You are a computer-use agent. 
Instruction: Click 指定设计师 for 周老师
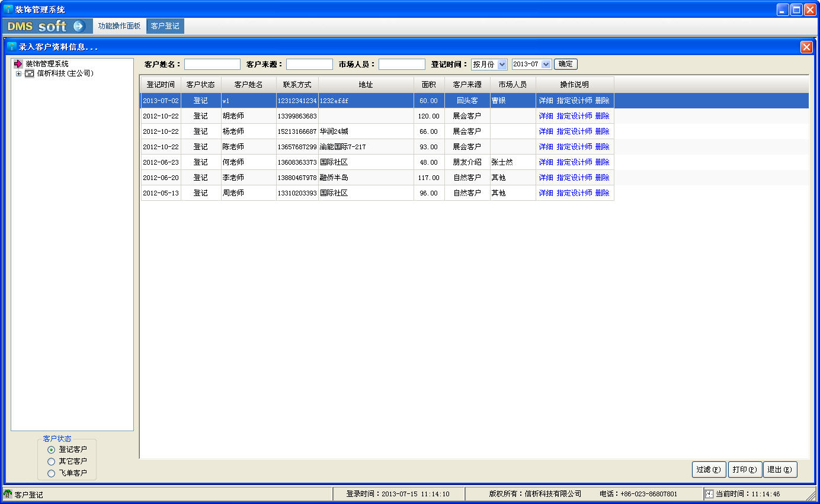point(574,193)
